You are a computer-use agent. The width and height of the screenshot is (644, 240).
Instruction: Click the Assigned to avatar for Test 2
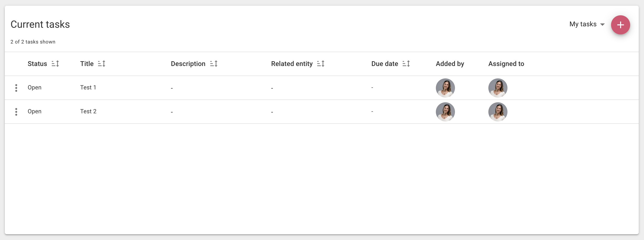click(498, 112)
